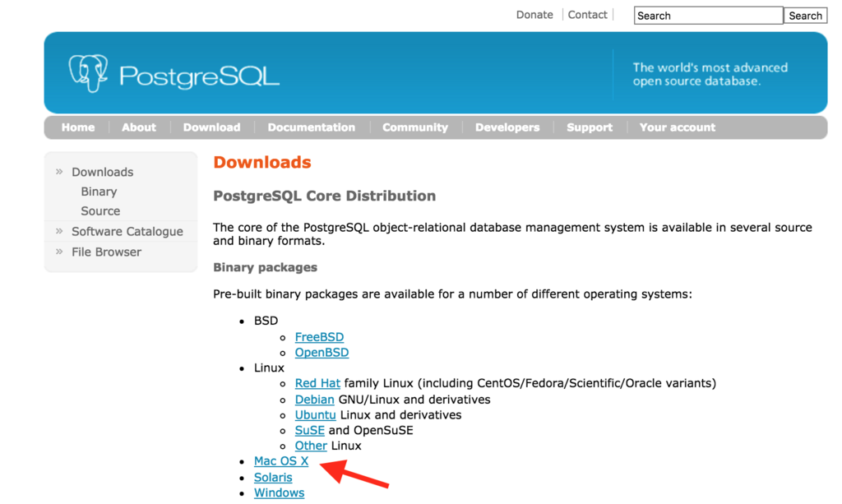This screenshot has width=842, height=504.
Task: Click the PostgreSQL wordmark in the banner
Action: (x=199, y=76)
